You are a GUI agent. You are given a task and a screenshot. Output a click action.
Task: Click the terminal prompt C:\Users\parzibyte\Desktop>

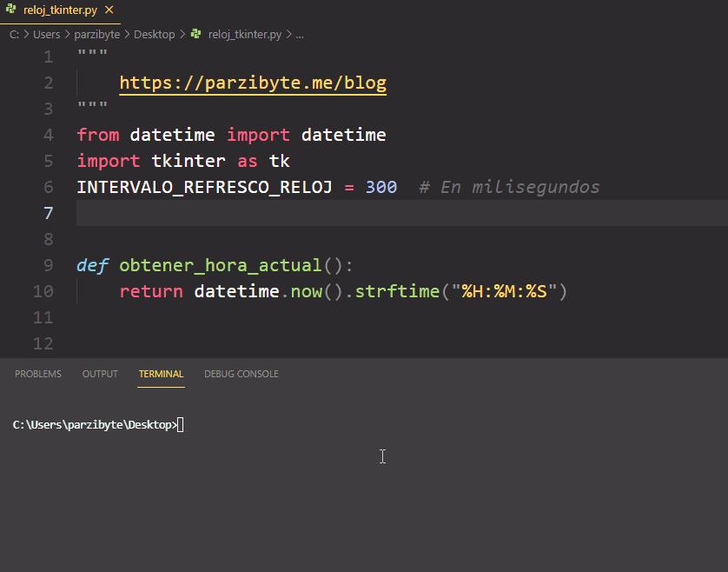click(96, 425)
